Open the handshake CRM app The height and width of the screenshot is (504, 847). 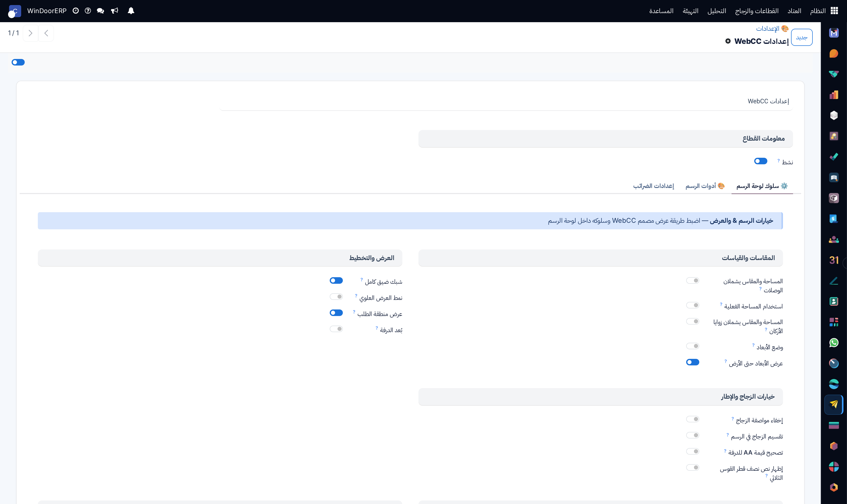834,74
